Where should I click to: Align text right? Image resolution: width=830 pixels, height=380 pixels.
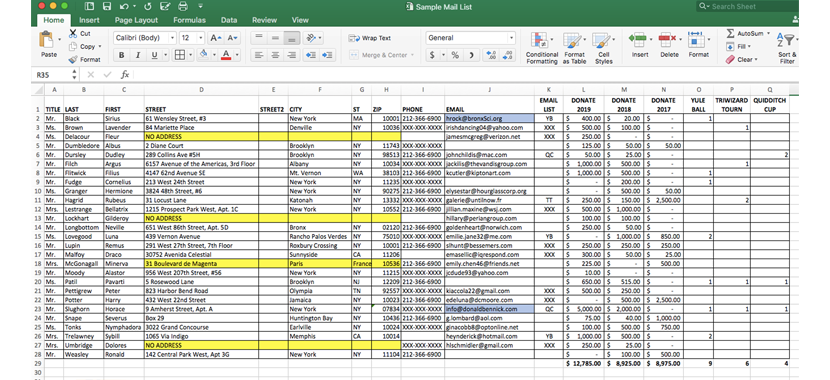point(291,55)
